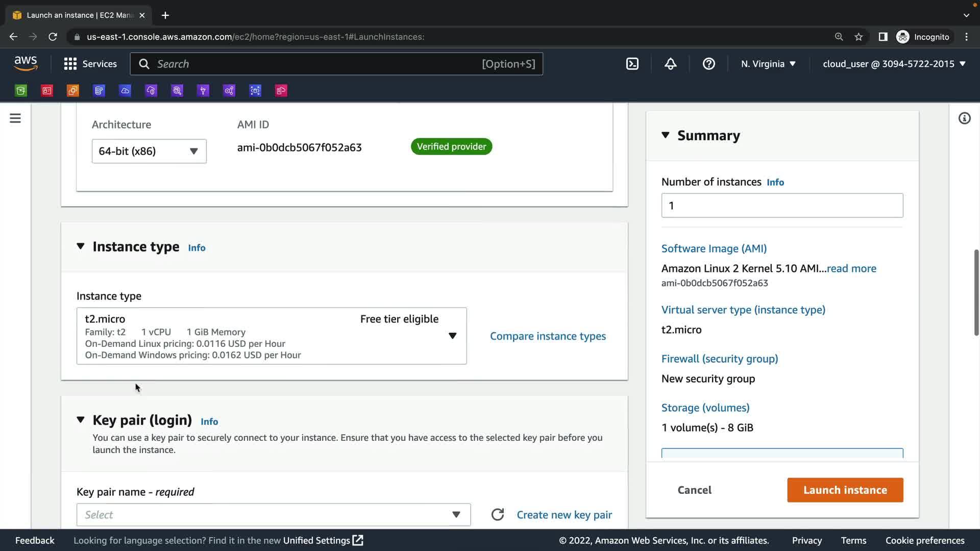Open the notifications bell
Image resolution: width=980 pixels, height=551 pixels.
[x=670, y=64]
